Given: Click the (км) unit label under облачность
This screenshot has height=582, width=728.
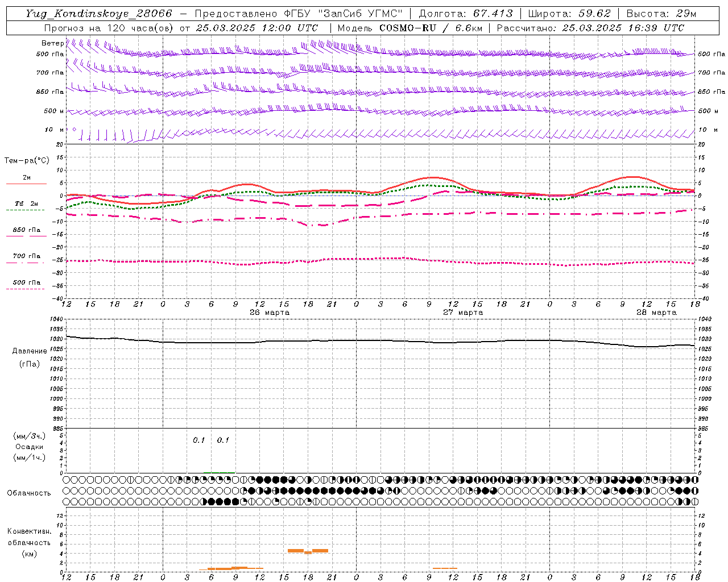Looking at the screenshot, I should pos(29,554).
